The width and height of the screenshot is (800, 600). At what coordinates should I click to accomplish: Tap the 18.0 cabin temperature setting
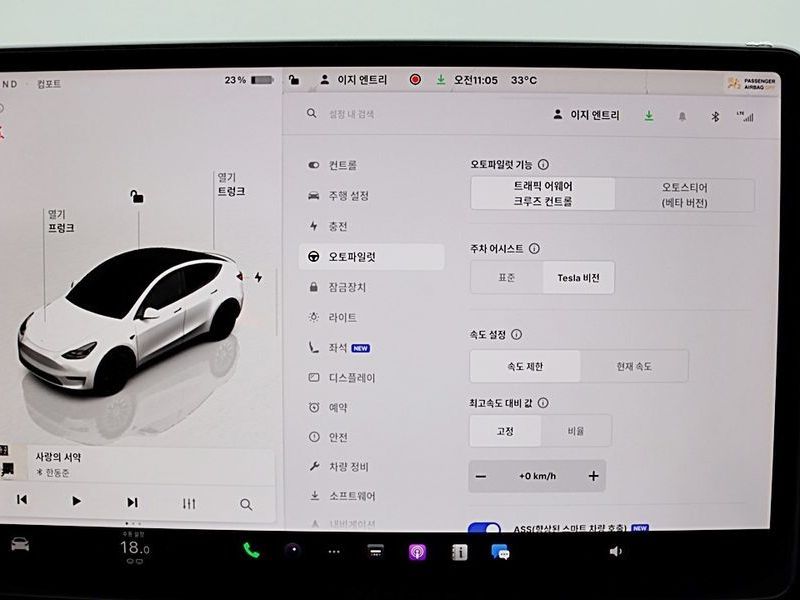click(135, 548)
